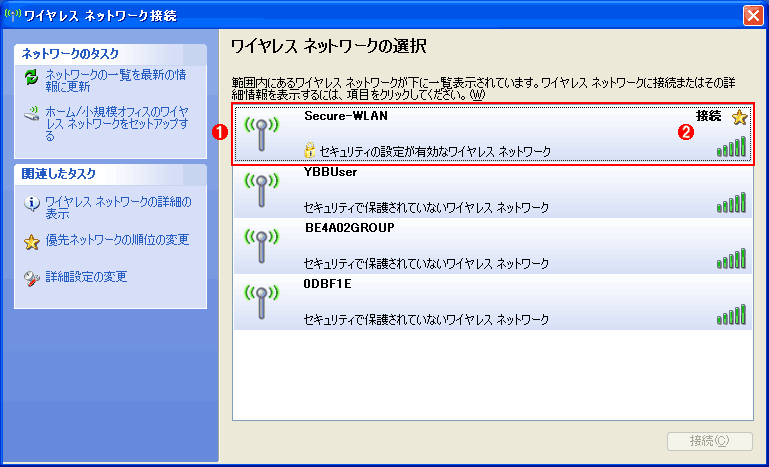Click the refresh network list icon
This screenshot has width=769, height=467.
pyautogui.click(x=31, y=78)
